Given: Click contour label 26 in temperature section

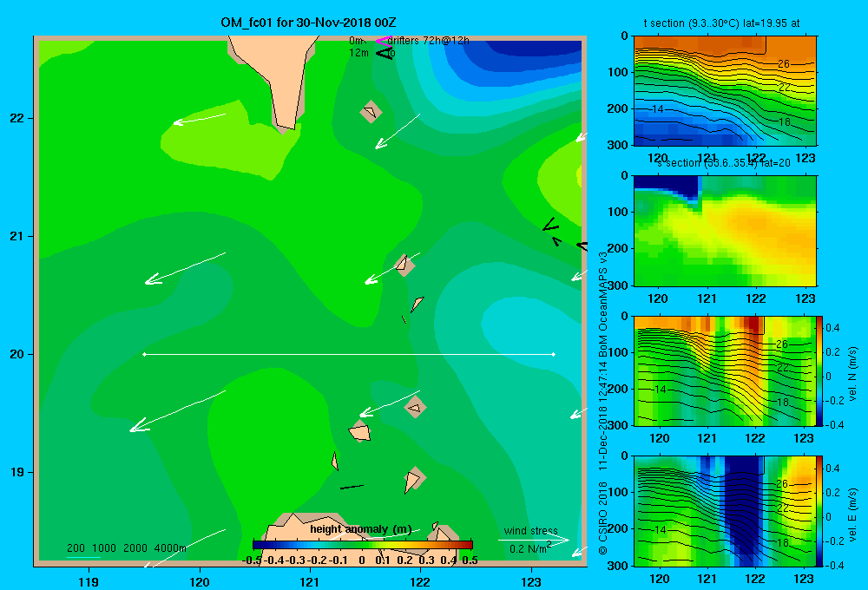Looking at the screenshot, I should (x=784, y=64).
